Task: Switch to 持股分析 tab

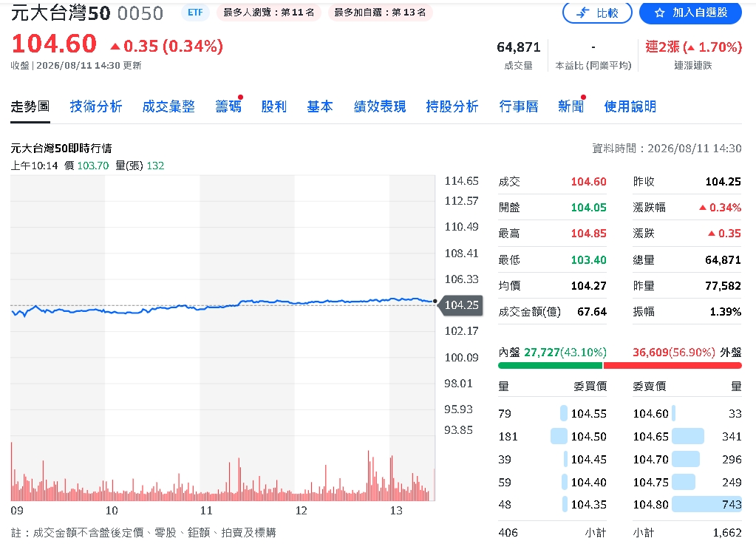Action: pyautogui.click(x=452, y=106)
